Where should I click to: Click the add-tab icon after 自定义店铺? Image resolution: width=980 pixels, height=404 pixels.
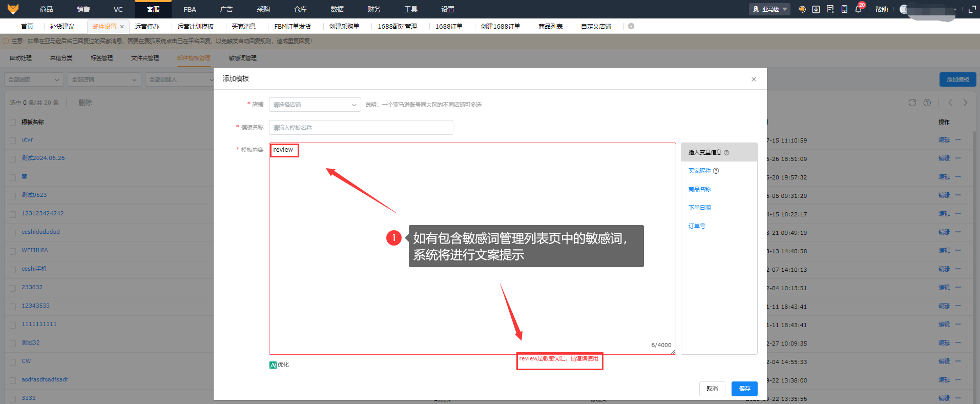(631, 26)
